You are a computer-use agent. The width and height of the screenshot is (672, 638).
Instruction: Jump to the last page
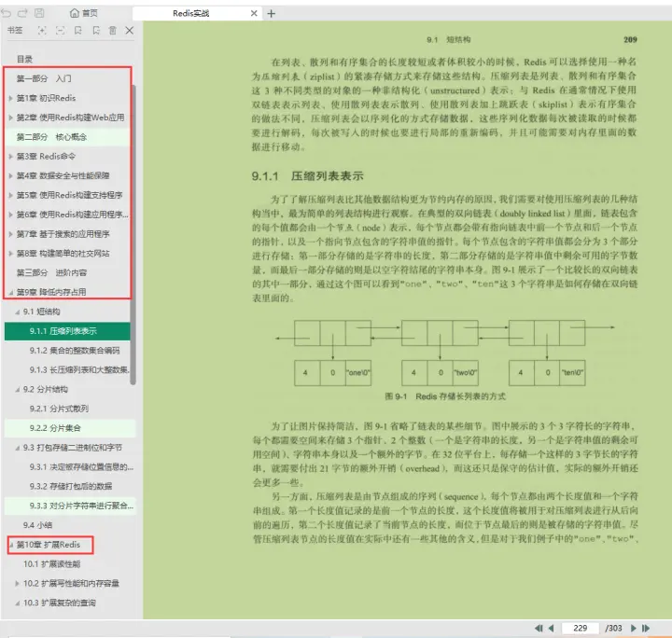point(646,628)
